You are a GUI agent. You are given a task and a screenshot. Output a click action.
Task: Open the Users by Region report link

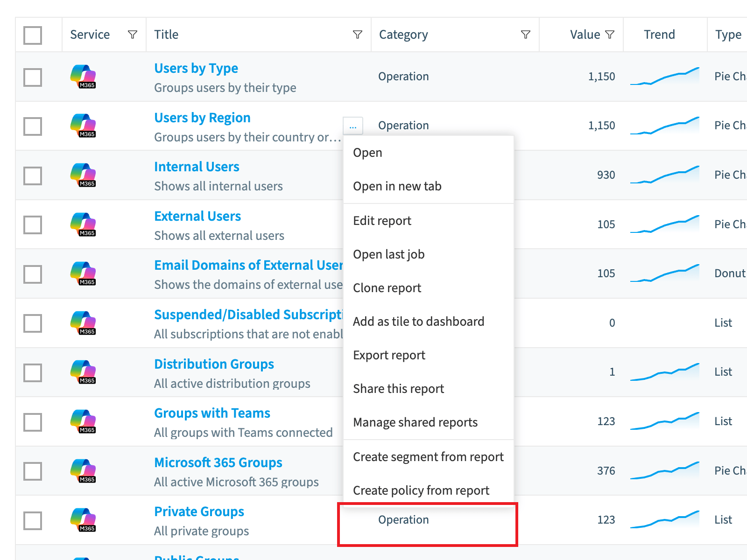[203, 118]
